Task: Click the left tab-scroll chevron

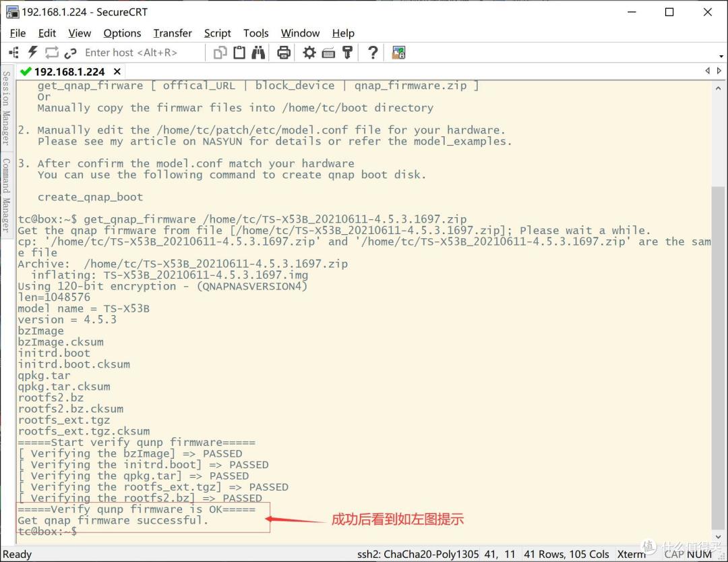Action: tap(707, 70)
